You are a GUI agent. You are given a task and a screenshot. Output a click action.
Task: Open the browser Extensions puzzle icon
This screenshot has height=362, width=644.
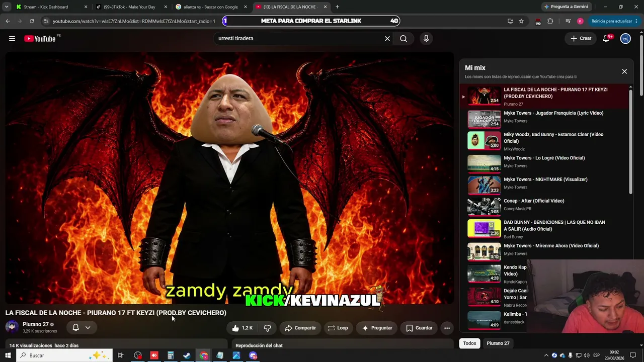point(550,21)
